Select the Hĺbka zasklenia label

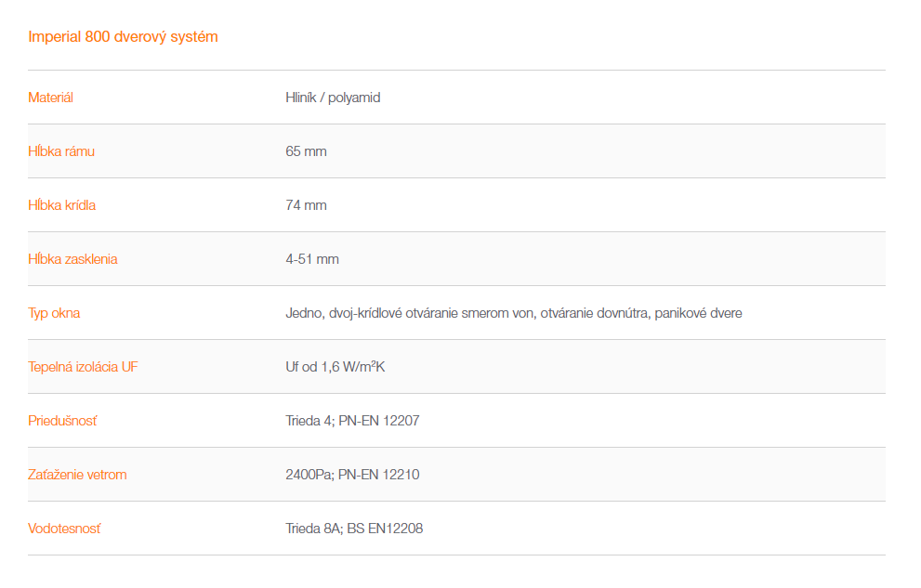(x=72, y=259)
